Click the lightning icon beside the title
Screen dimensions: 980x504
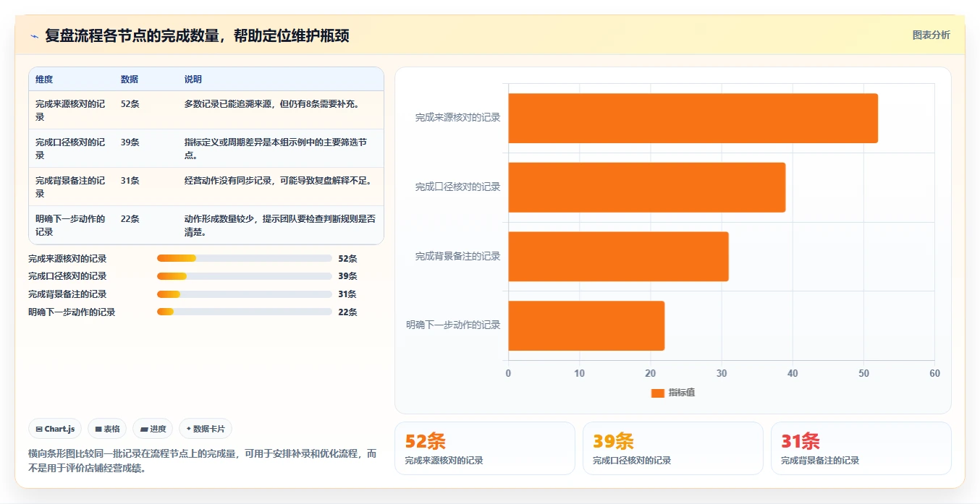click(34, 36)
